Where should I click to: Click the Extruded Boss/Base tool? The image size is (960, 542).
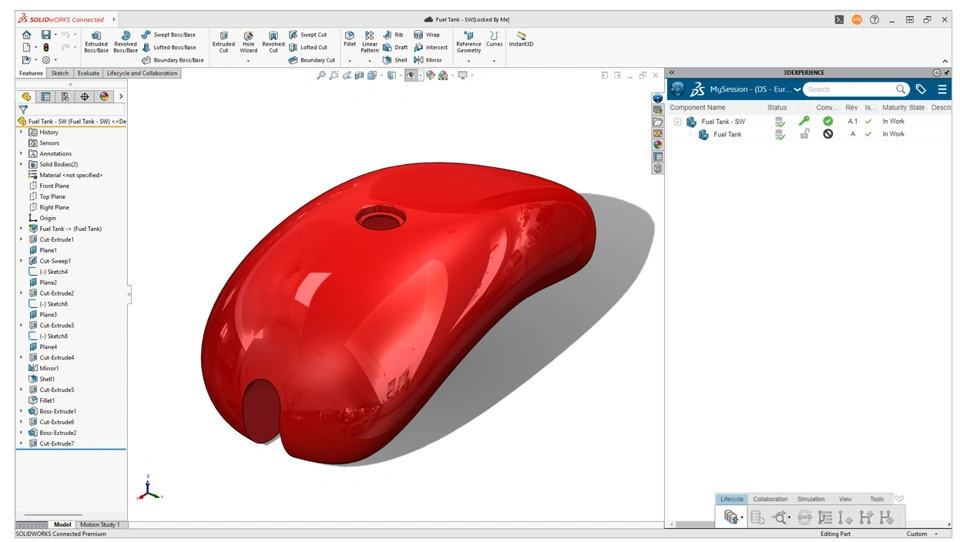pos(96,42)
